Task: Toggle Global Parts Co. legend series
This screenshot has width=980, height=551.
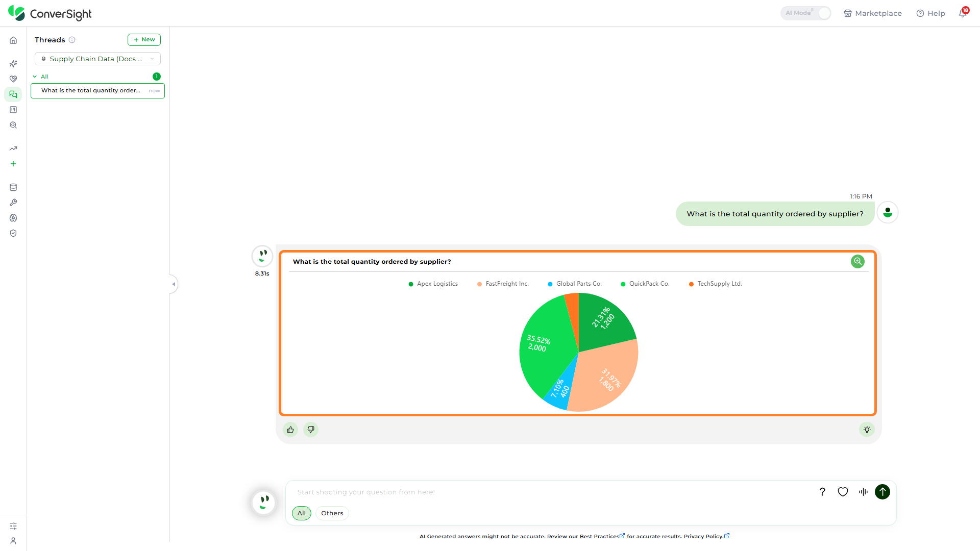Action: 575,284
